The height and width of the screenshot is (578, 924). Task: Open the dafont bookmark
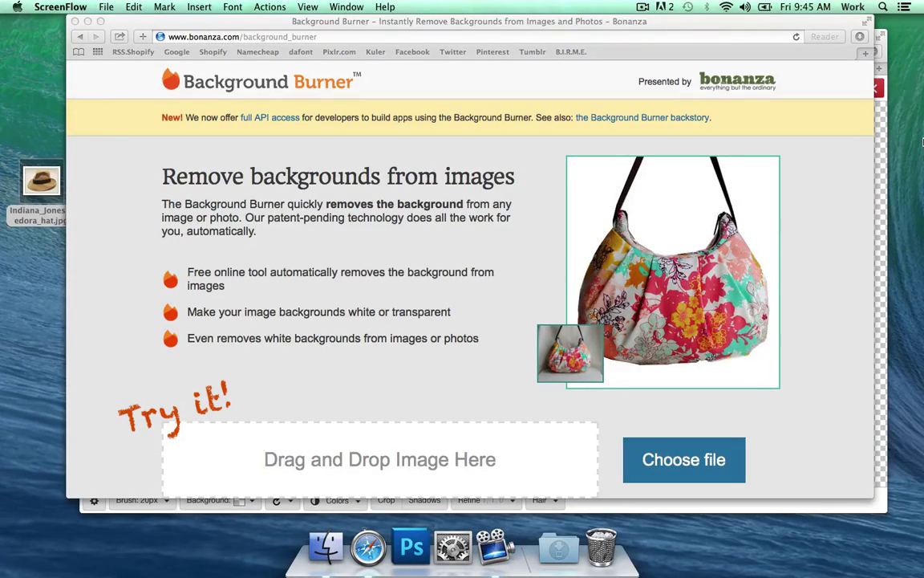tap(301, 52)
